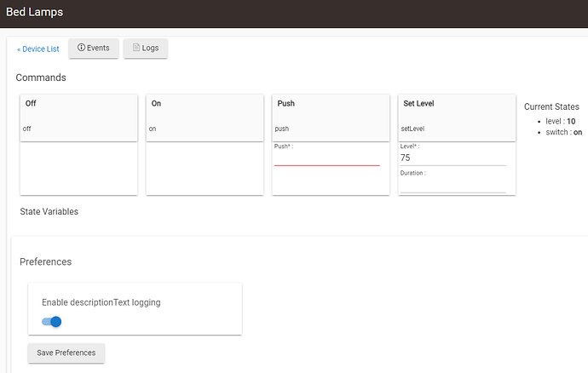Viewport: 588px width, 373px height.
Task: Click the document icon on Logs button
Action: (136, 48)
